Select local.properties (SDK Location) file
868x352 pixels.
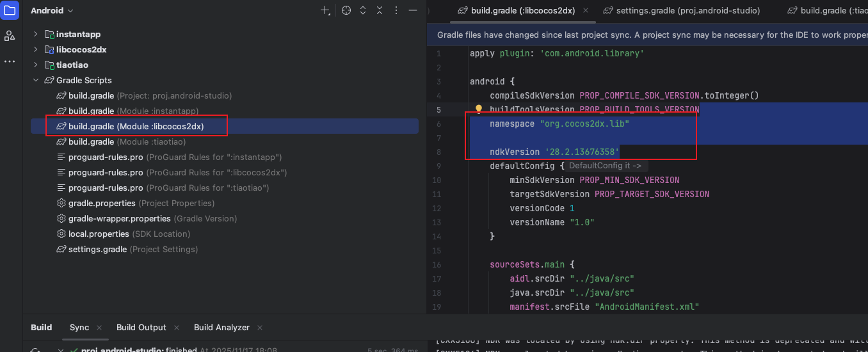pyautogui.click(x=99, y=234)
